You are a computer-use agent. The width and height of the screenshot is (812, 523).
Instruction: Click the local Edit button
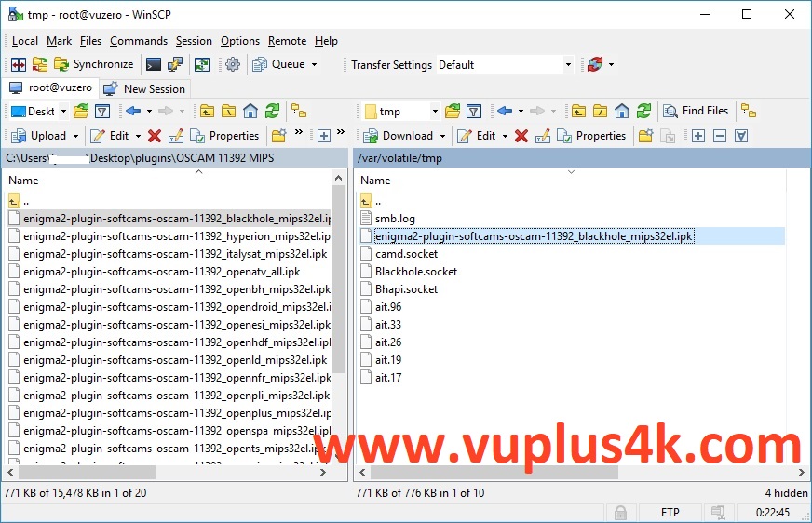110,136
